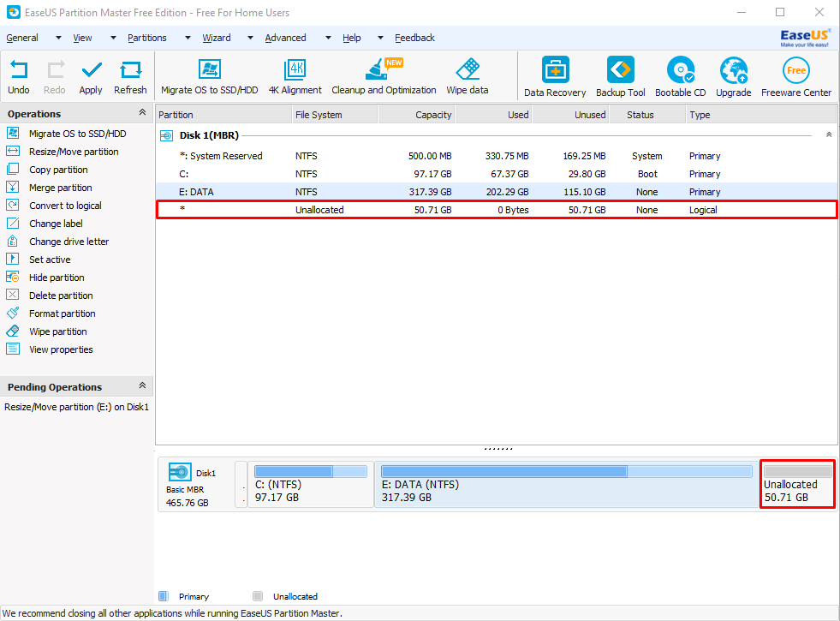Sort by Unused column header
This screenshot has height=621, width=840.
click(x=570, y=115)
